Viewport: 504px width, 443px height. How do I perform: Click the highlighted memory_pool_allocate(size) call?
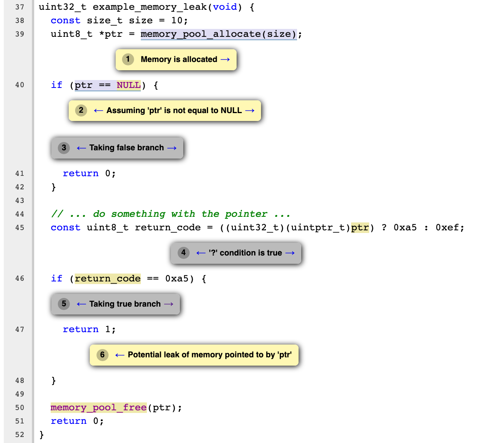tap(219, 34)
